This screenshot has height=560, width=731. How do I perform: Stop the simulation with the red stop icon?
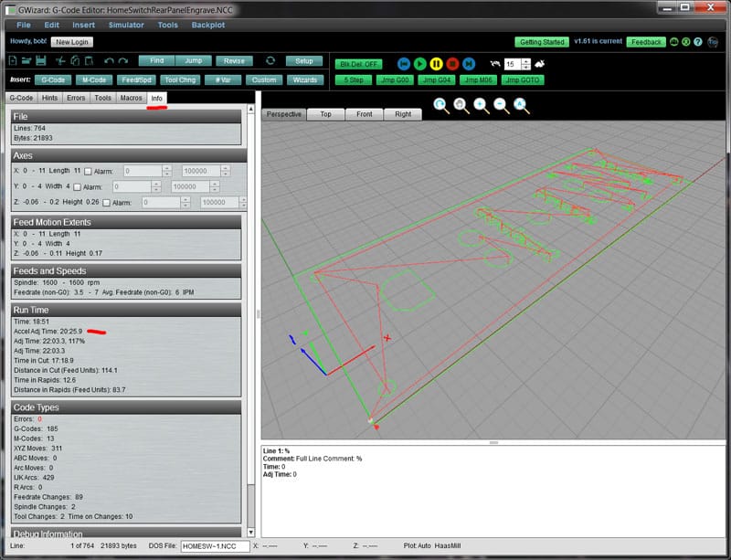(451, 63)
